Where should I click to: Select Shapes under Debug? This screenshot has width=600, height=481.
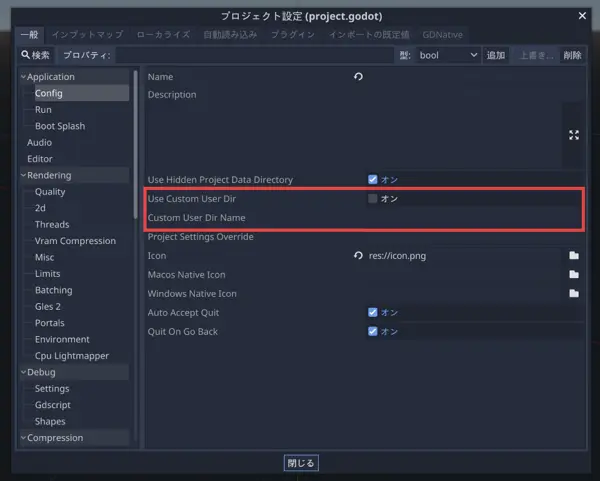pos(50,421)
